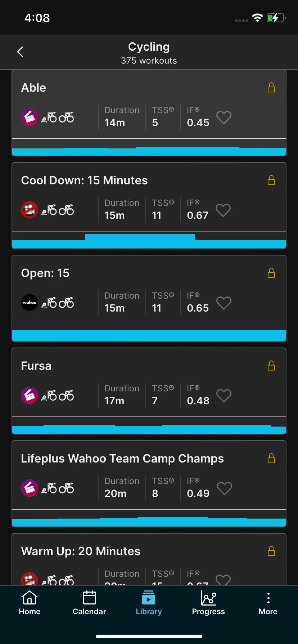
Task: Tap the purple video icon on Able
Action: click(x=30, y=117)
